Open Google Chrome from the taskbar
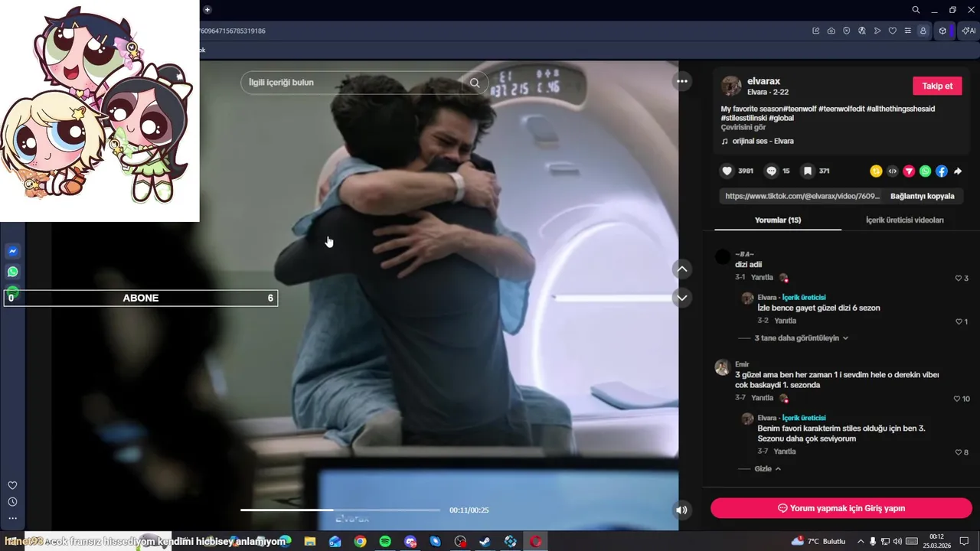 pos(360,542)
